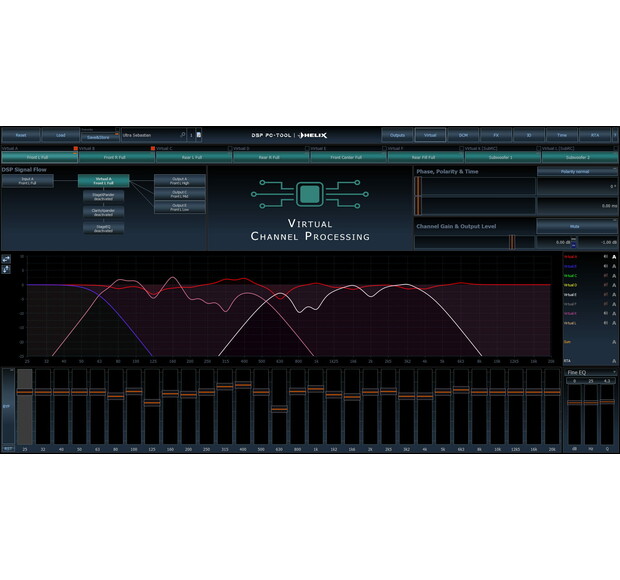Toggle the Polarity normal button
The height and width of the screenshot is (580, 620).
(577, 172)
